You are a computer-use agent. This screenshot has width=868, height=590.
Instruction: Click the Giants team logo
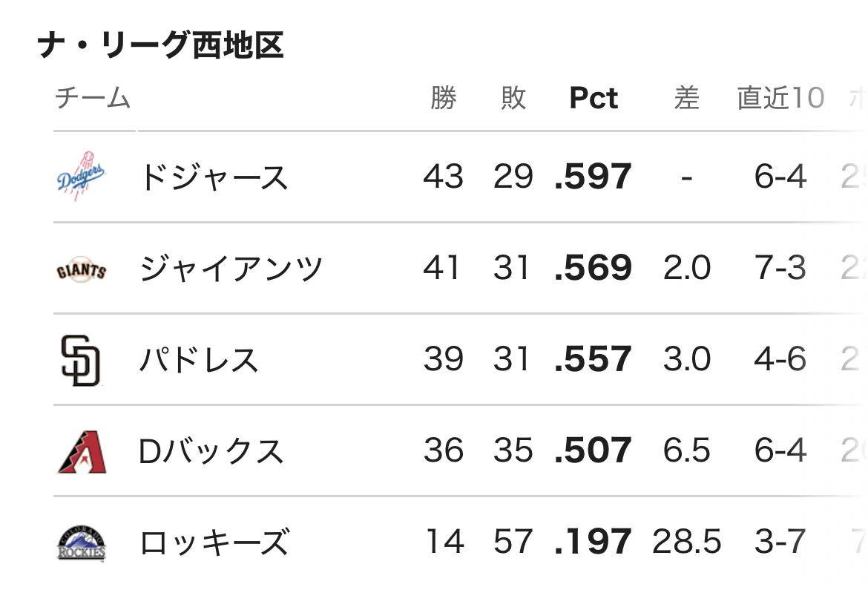tap(82, 269)
